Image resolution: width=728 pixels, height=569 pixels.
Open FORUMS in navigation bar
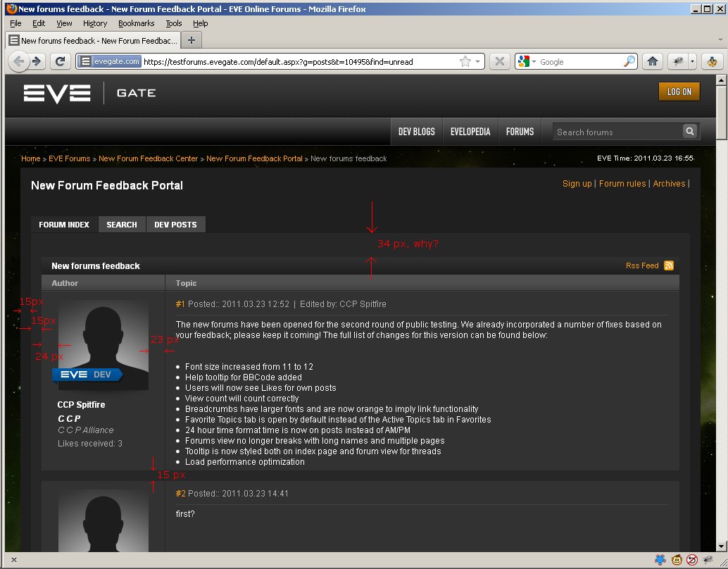[x=520, y=132]
